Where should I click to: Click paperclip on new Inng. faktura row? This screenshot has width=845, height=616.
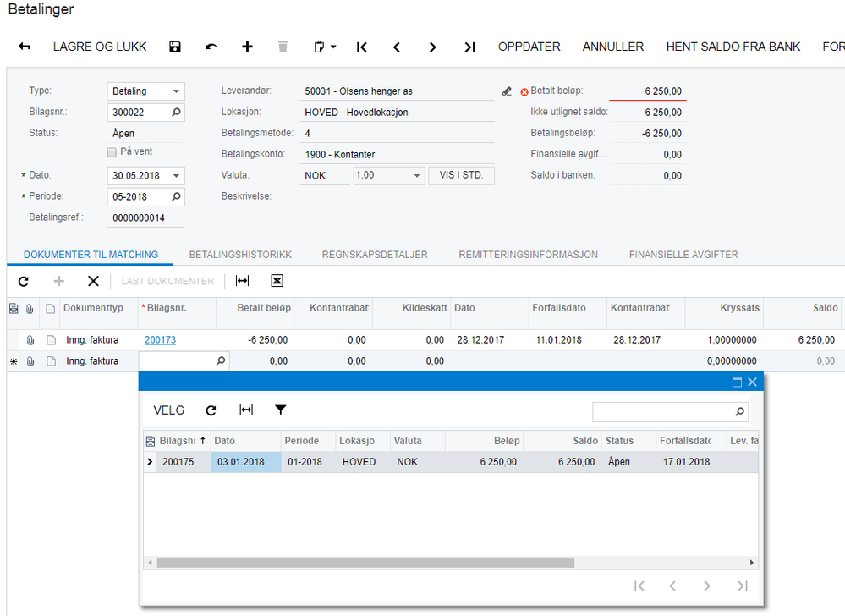coord(30,361)
